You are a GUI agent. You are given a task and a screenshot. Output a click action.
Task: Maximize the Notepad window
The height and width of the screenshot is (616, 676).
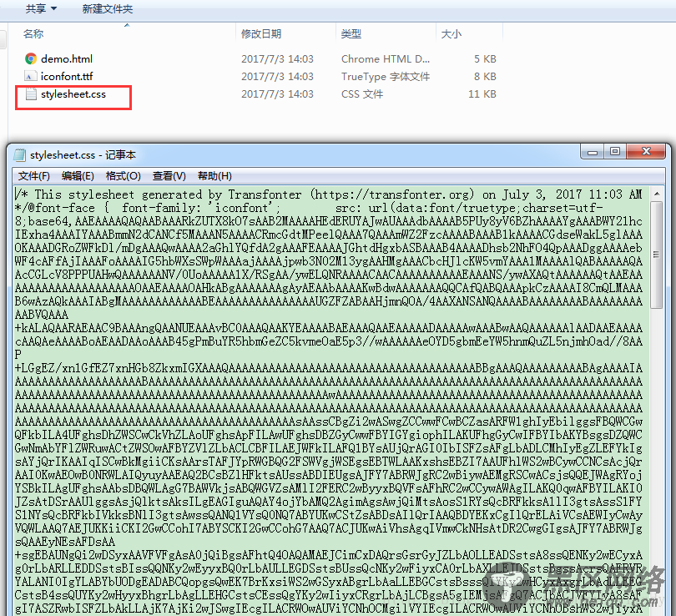pos(615,152)
